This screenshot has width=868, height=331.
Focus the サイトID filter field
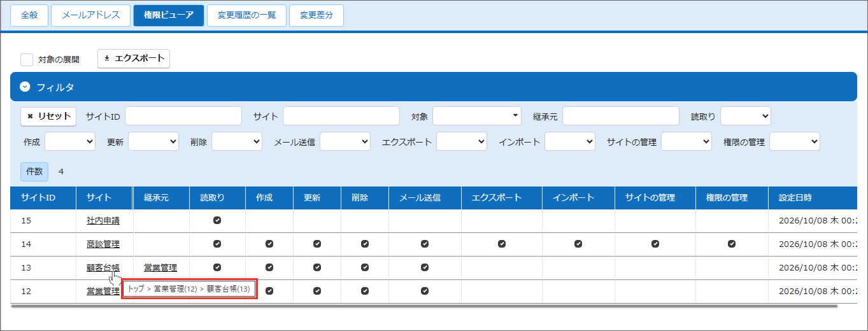tap(183, 116)
